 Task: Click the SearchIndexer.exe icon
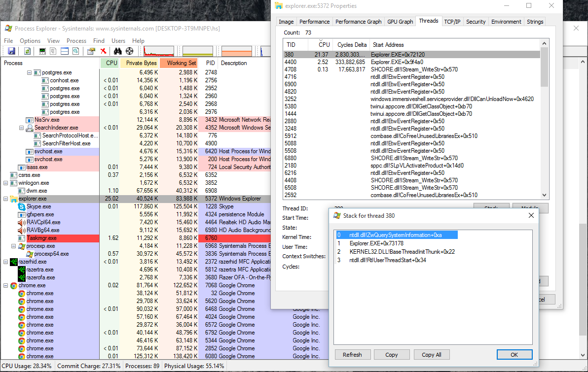pos(30,128)
